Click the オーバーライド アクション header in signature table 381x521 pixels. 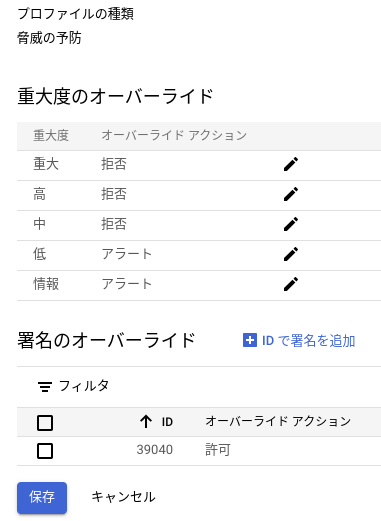(x=278, y=421)
